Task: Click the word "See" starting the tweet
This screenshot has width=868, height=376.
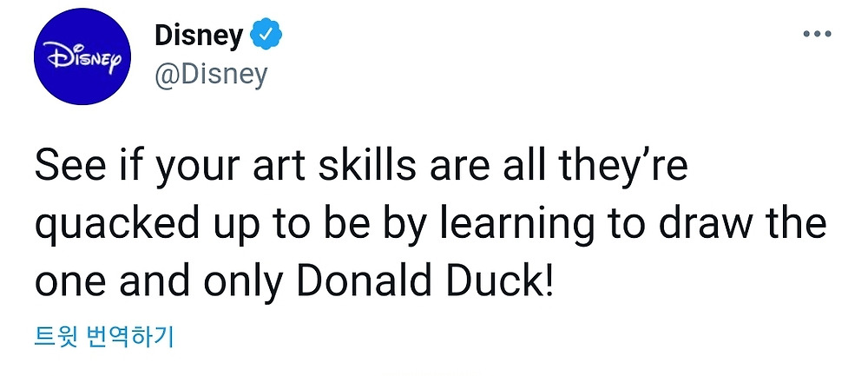Action: (64, 166)
